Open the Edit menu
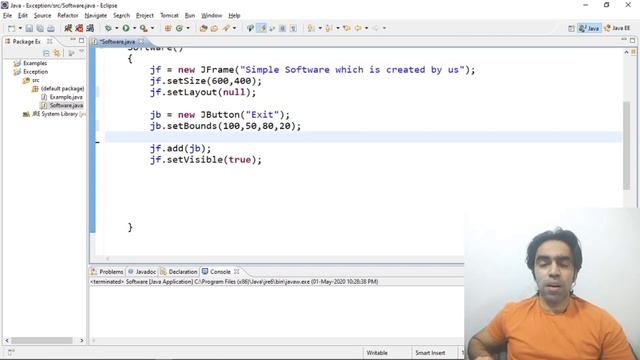640x360 pixels. click(23, 16)
